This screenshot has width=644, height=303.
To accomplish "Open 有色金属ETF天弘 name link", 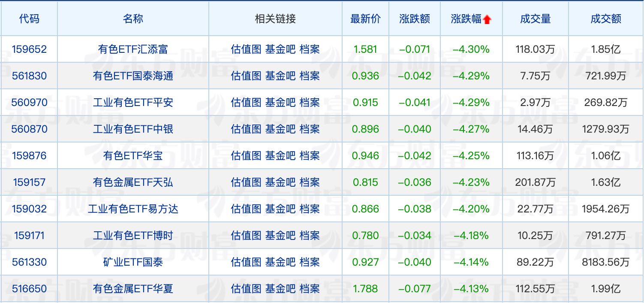I will (133, 182).
